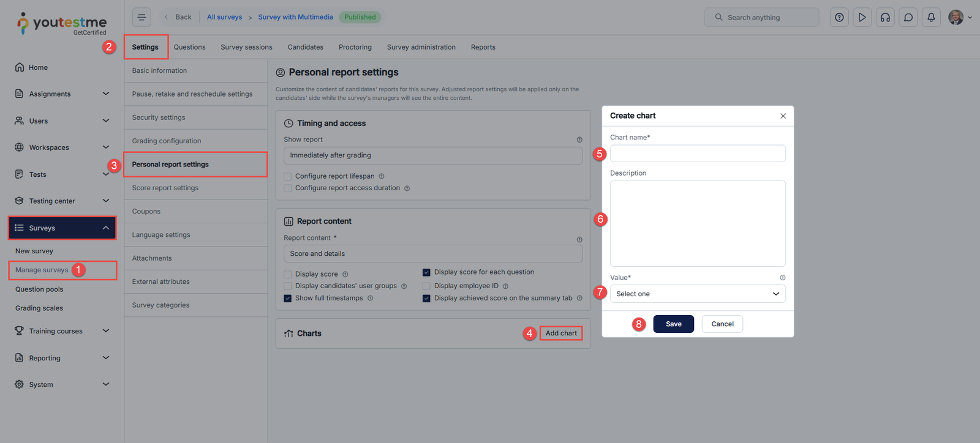Open the Value Select one dropdown
This screenshot has width=980, height=443.
pyautogui.click(x=698, y=294)
